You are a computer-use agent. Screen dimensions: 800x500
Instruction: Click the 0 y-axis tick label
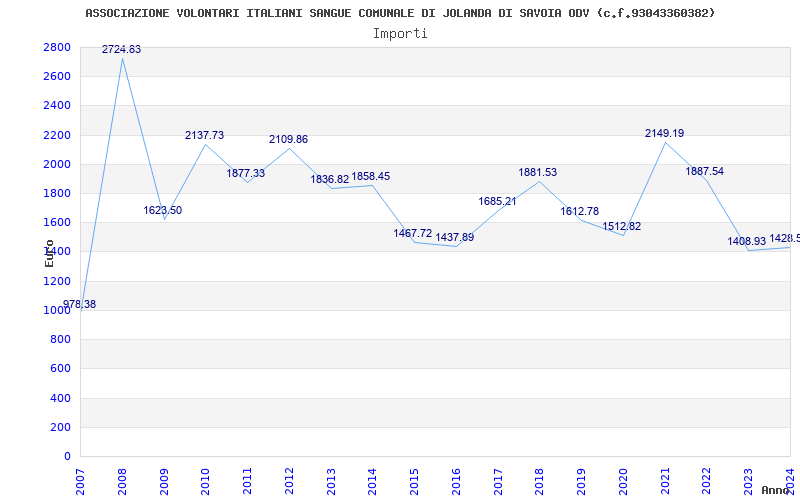point(67,456)
